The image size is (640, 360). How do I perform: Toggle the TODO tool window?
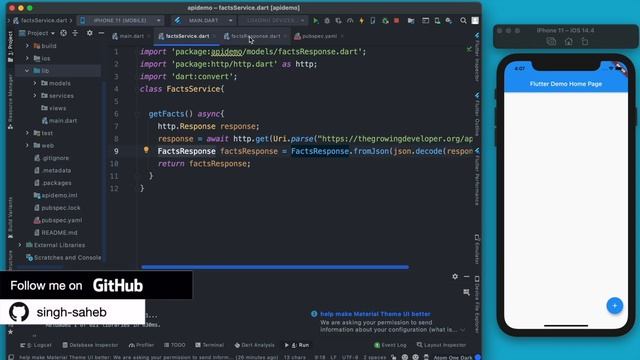click(175, 345)
